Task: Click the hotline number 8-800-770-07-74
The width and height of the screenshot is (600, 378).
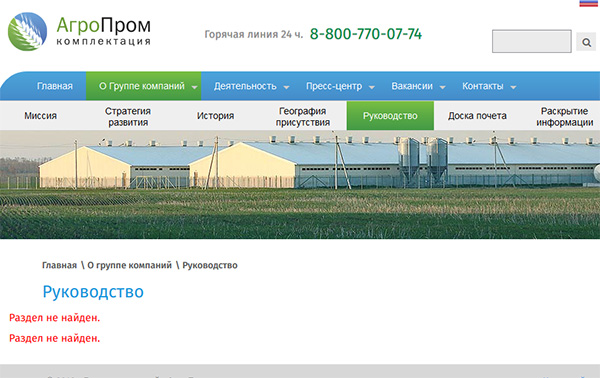Action: [366, 34]
